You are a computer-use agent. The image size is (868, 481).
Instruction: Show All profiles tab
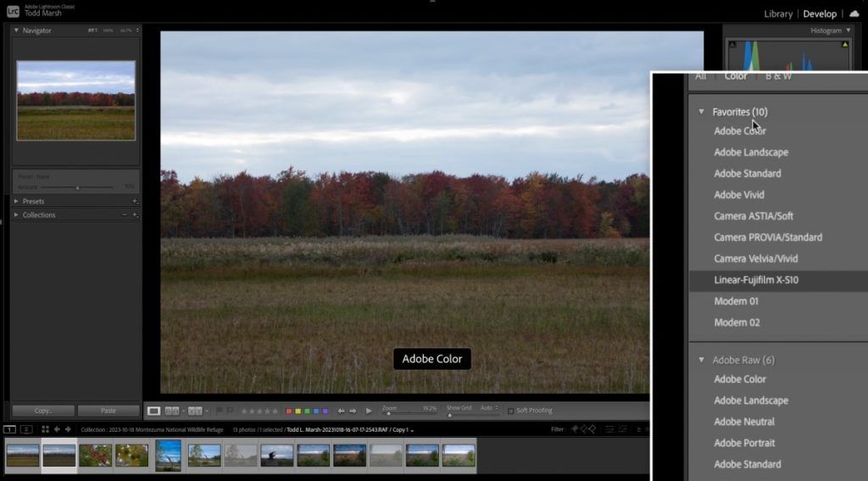coord(701,76)
